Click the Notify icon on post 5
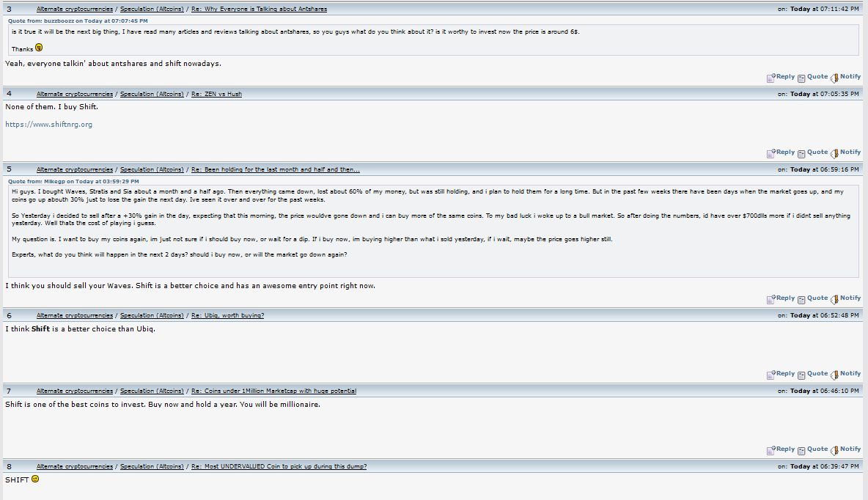The height and width of the screenshot is (500, 868). point(834,300)
